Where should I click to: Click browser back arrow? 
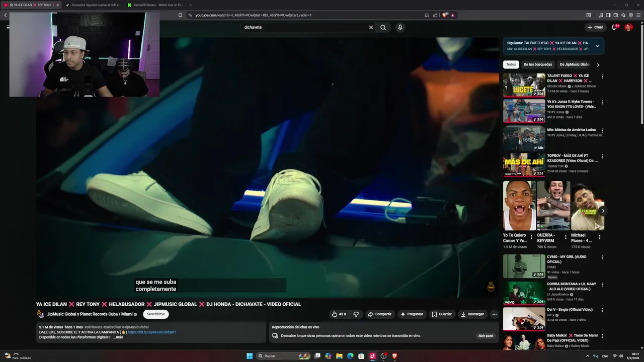(6, 15)
